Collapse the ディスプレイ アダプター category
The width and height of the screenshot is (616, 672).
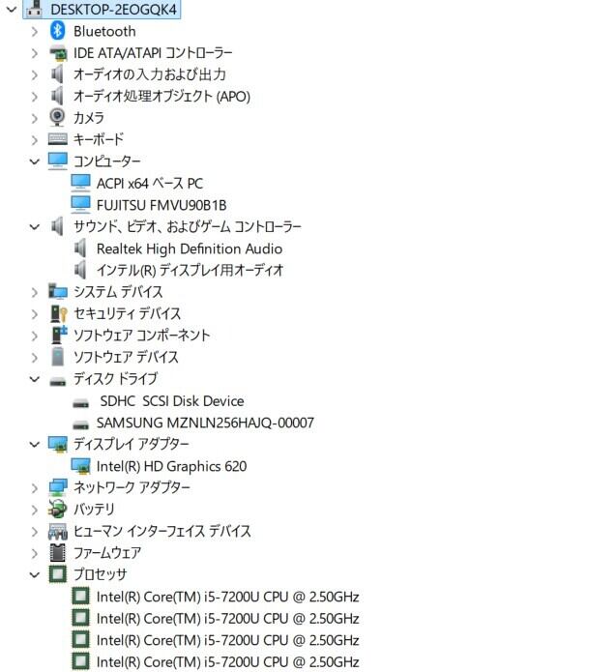[34, 445]
